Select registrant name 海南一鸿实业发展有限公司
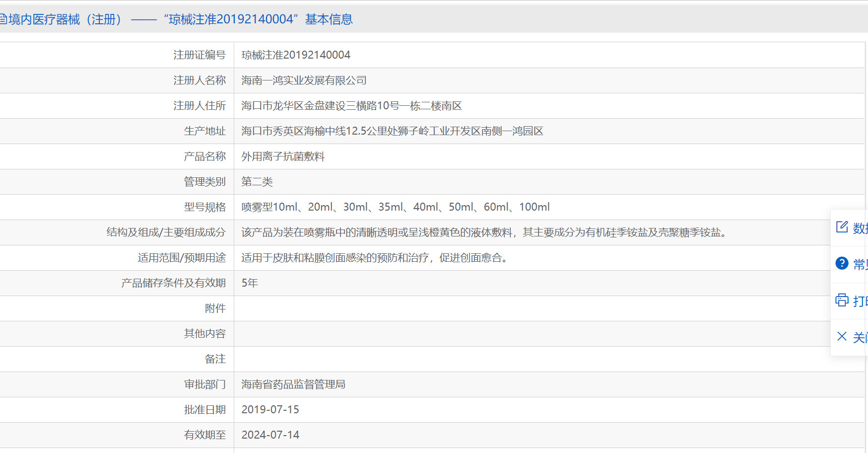The height and width of the screenshot is (453, 868). [x=304, y=80]
